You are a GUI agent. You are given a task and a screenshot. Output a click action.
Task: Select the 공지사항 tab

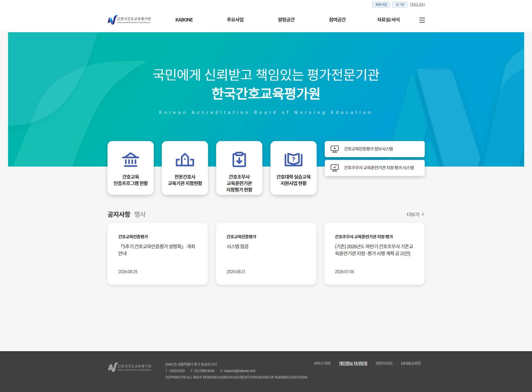(x=119, y=214)
